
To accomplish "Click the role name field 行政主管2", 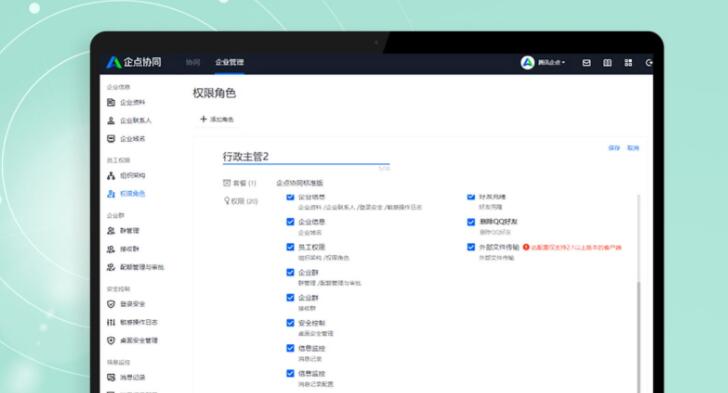I will tap(306, 157).
